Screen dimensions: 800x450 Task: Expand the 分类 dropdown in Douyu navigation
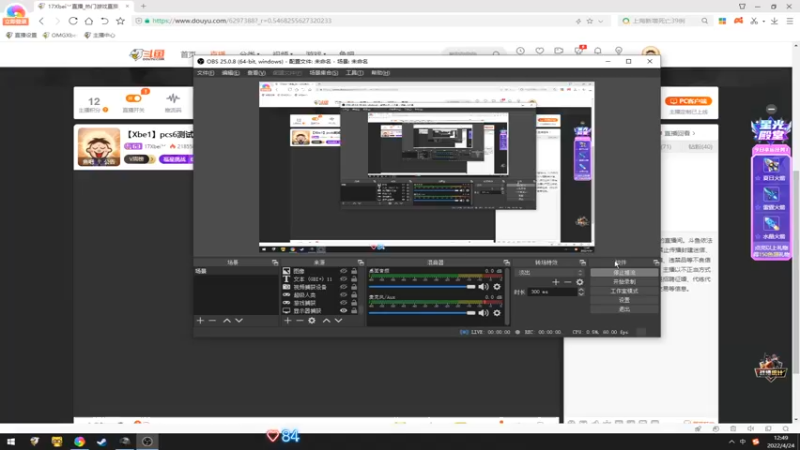pyautogui.click(x=249, y=54)
